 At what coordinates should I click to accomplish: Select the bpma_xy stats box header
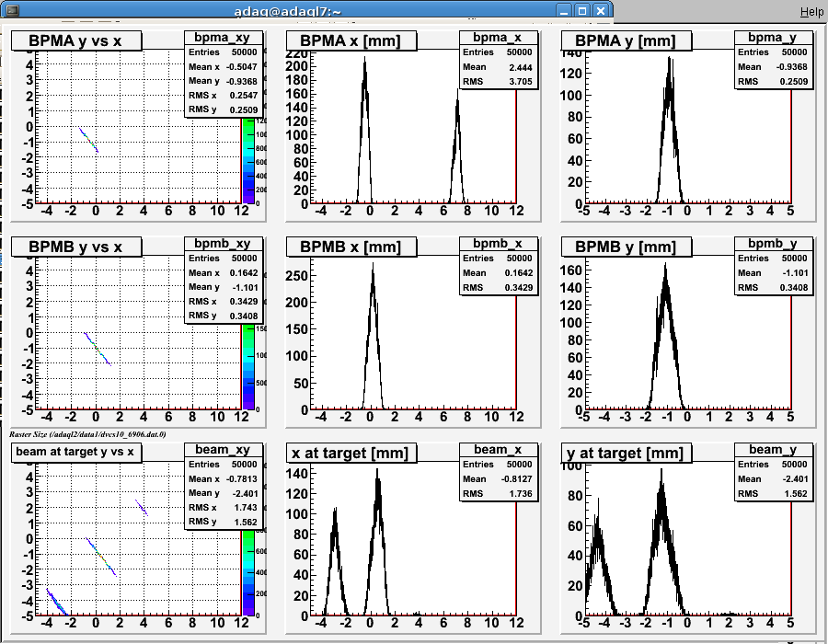click(x=224, y=38)
